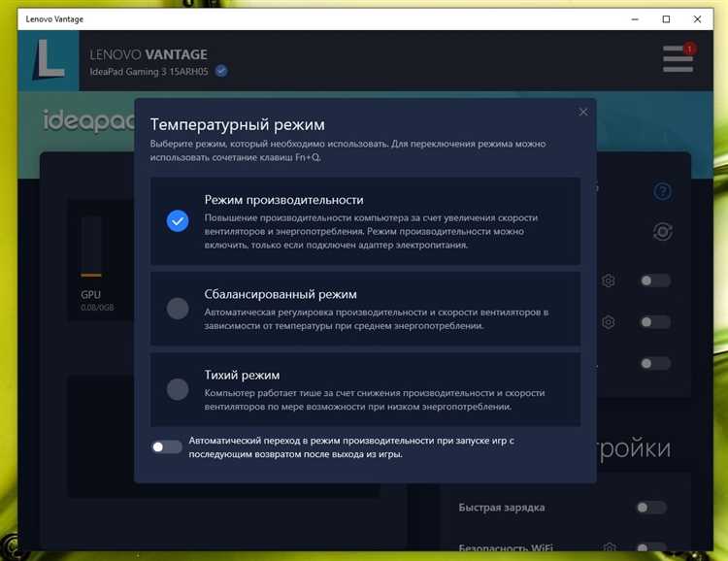This screenshot has height=561, width=728.
Task: Open settings gear beside the first toggle
Action: [x=609, y=280]
